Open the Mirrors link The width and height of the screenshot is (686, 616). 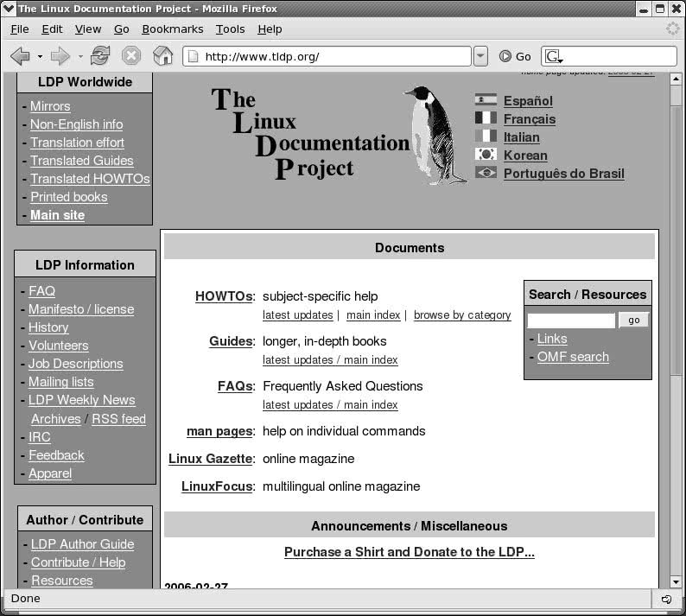(x=50, y=106)
